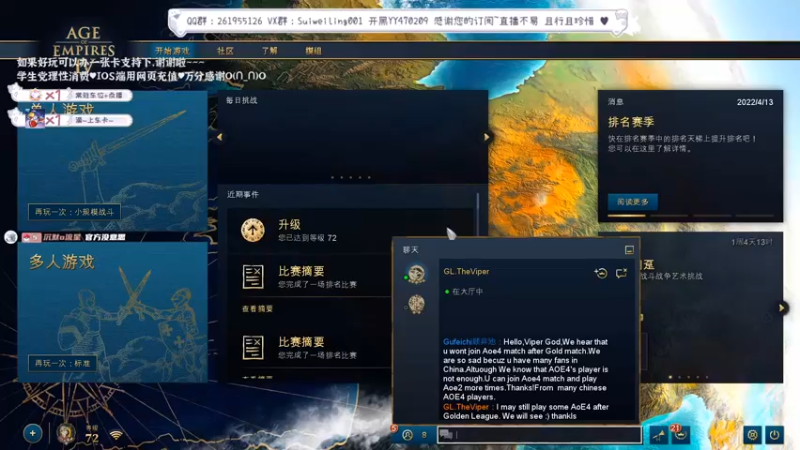Image resolution: width=800 pixels, height=450 pixels.
Task: Open the 多人游戏 card
Action: pyautogui.click(x=113, y=312)
